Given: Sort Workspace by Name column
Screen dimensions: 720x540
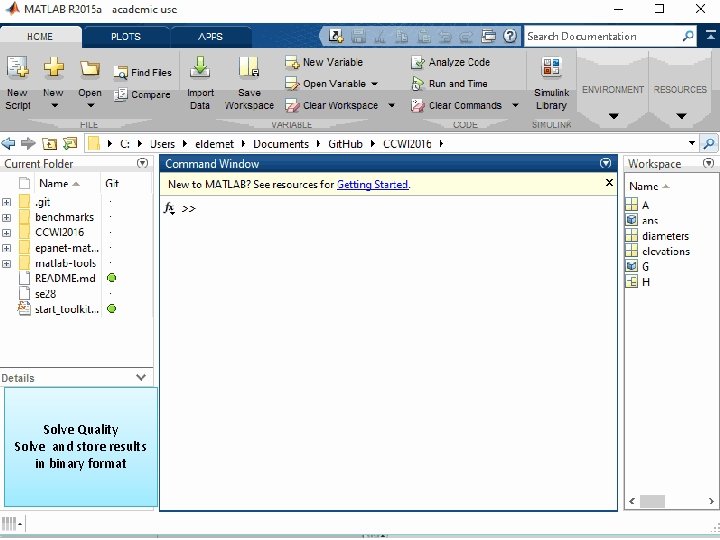Looking at the screenshot, I should (649, 186).
